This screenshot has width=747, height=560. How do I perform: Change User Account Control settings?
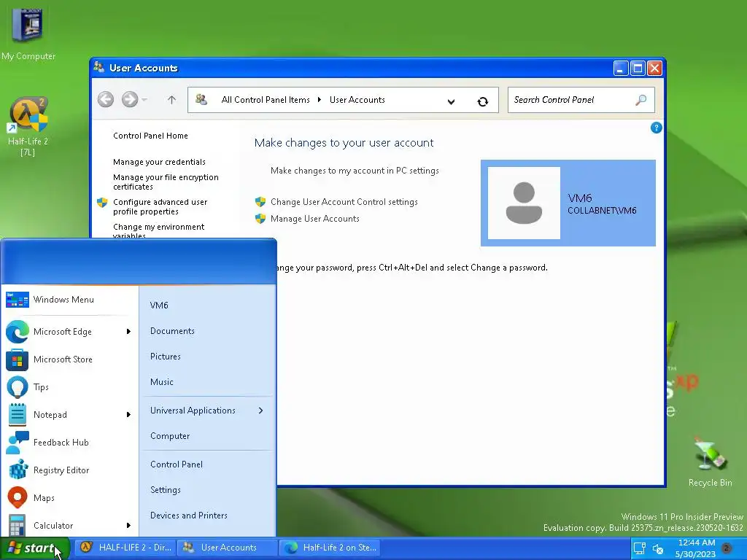click(344, 202)
